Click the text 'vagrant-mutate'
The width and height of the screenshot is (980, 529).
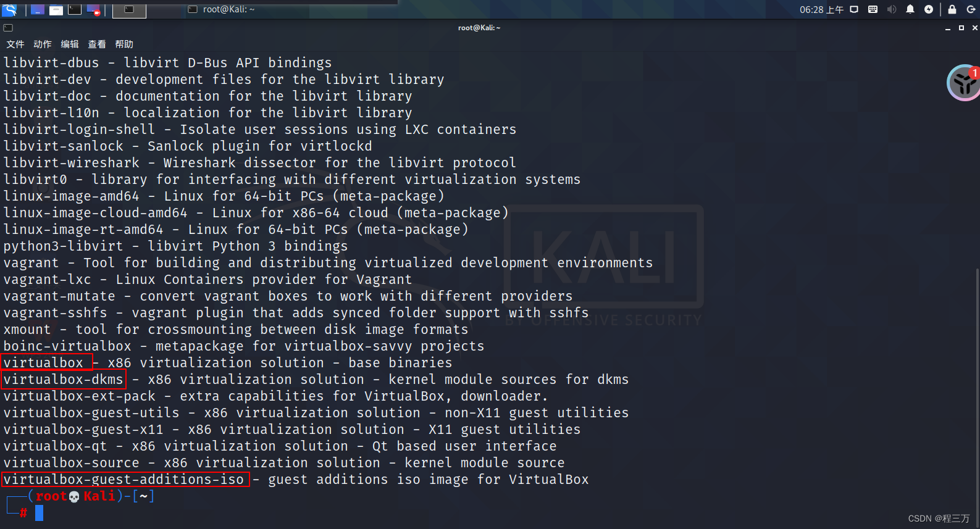click(59, 296)
